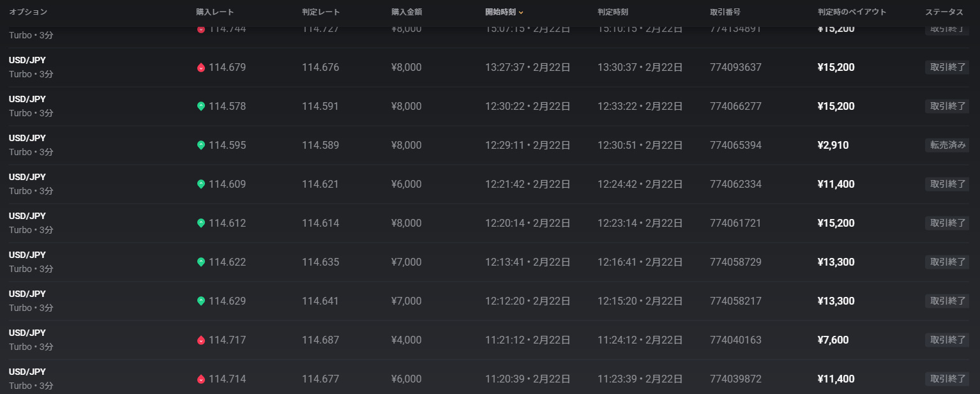Sort by 判定時のペイアウト column header
This screenshot has width=980, height=394.
(x=852, y=12)
